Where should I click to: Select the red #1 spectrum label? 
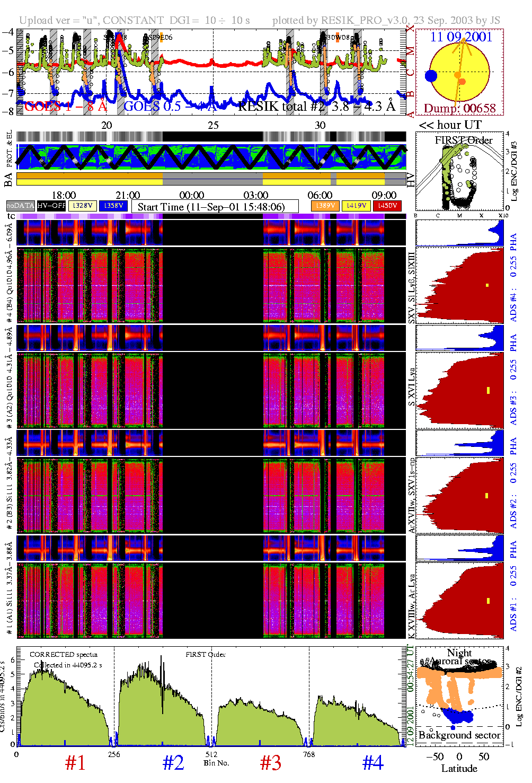pyautogui.click(x=75, y=763)
